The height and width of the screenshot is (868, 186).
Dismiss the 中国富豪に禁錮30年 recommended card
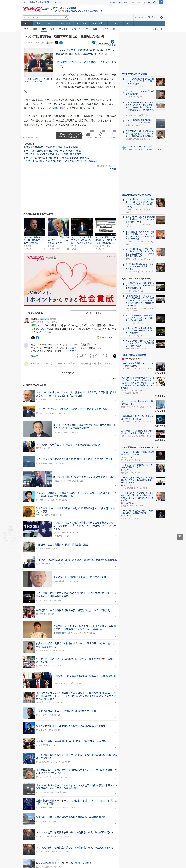(44, 249)
